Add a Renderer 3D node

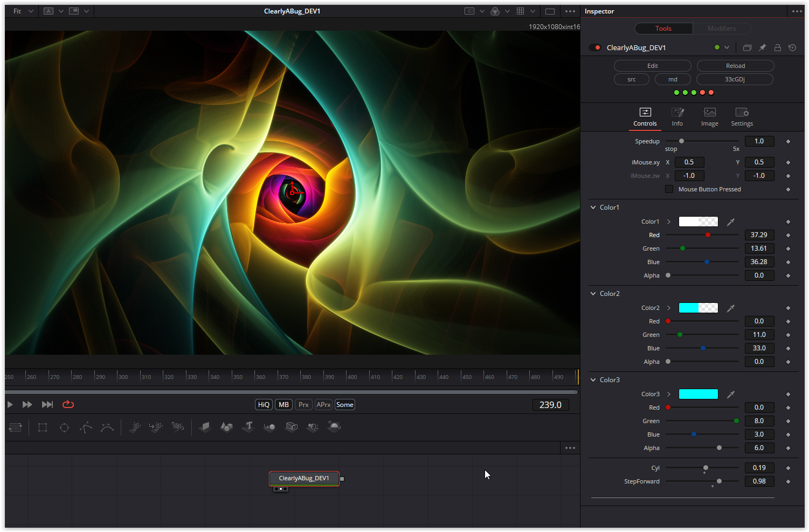click(334, 427)
